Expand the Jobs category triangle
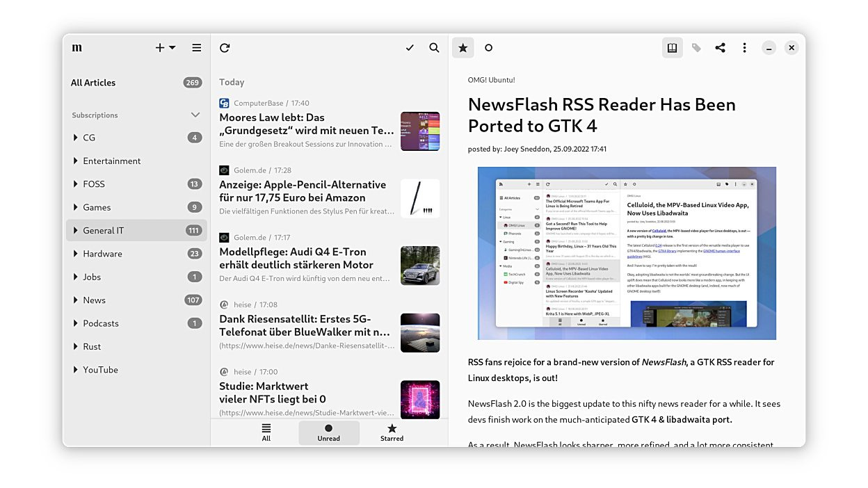 pos(75,277)
